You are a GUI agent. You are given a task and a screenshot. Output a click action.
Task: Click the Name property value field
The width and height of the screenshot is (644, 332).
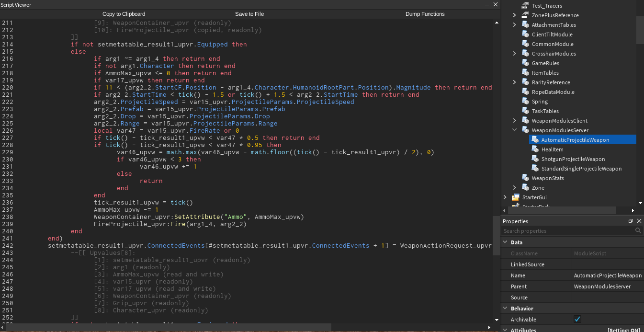coord(608,275)
